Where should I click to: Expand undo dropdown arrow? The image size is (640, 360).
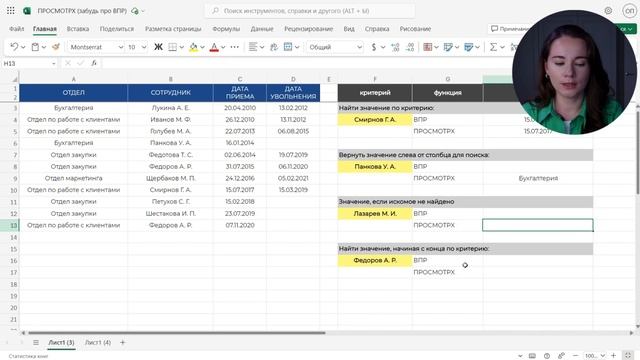point(23,47)
